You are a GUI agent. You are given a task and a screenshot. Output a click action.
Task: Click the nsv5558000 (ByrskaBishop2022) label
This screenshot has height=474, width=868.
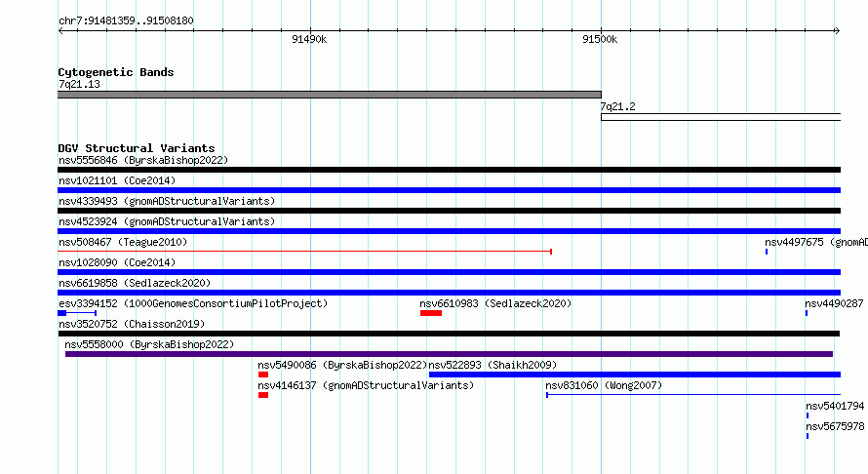coord(149,344)
